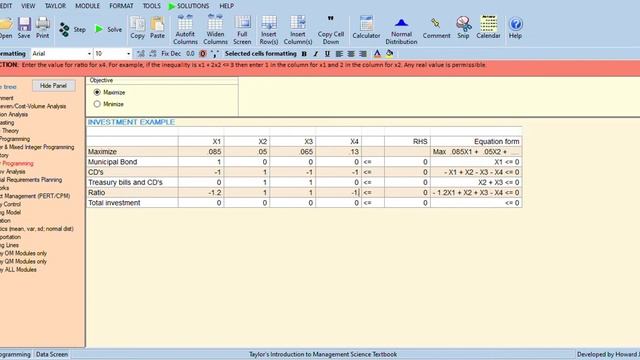Click the Statistics (mean, var, sd) module
Screen dimensions: 640x360
coord(37,229)
